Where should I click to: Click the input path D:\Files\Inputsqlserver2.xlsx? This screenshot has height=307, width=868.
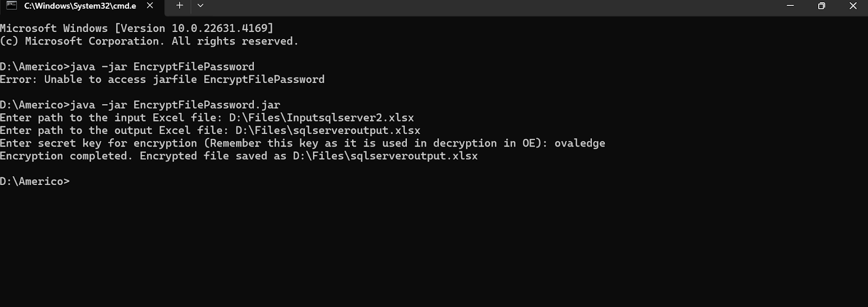coord(321,118)
